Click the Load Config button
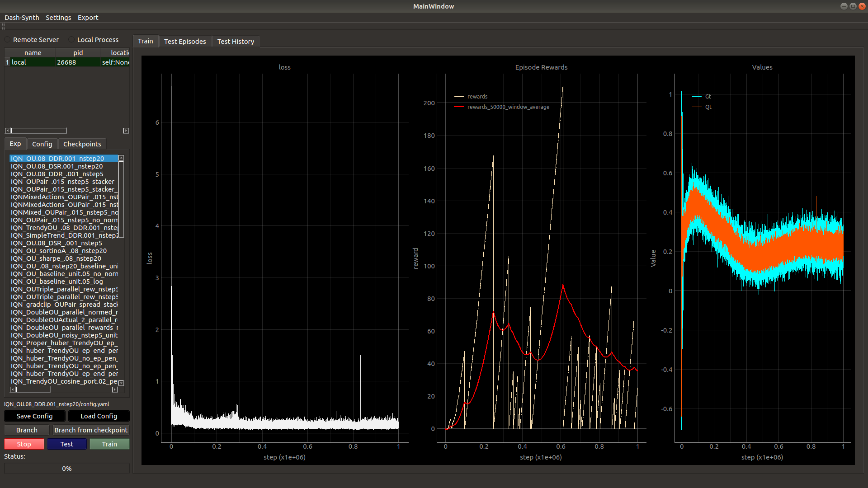 [x=99, y=416]
